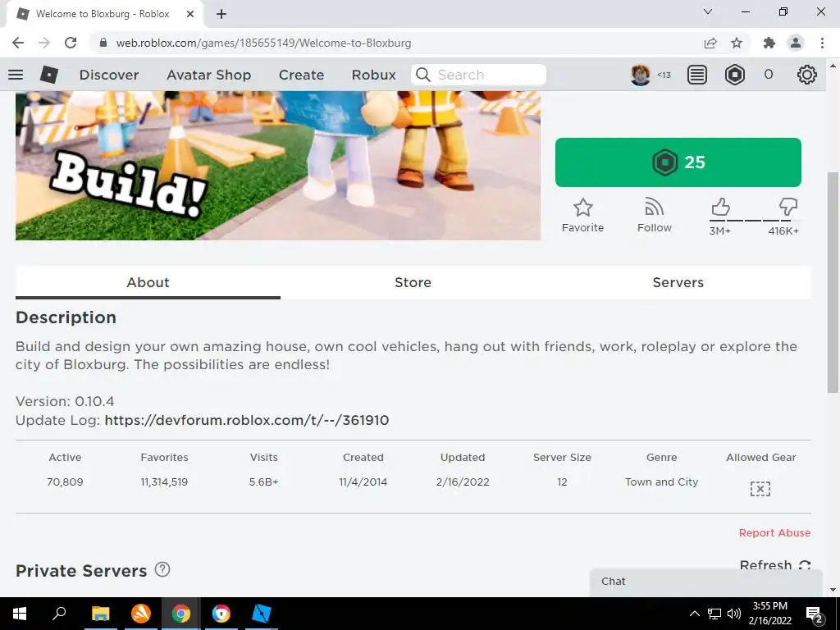Select the Town and City genre text
This screenshot has width=840, height=630.
tap(662, 482)
